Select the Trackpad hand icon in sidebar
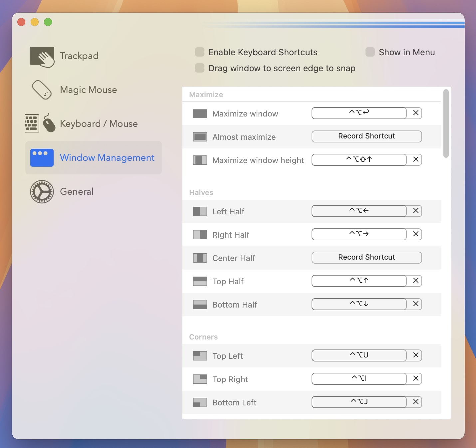476x448 pixels. coord(42,56)
